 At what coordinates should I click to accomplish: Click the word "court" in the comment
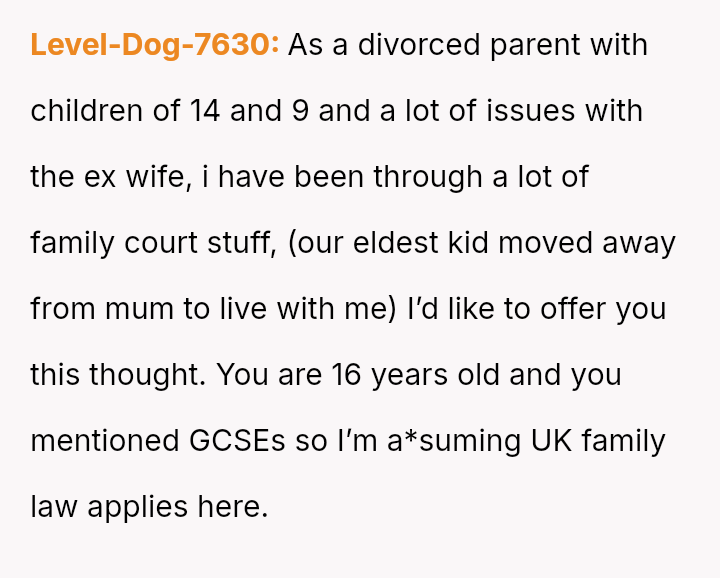[x=161, y=243]
